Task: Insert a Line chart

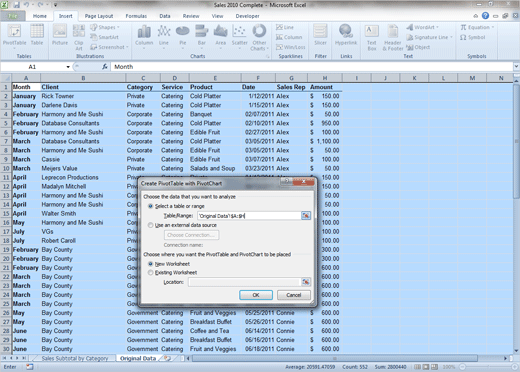Action: tap(164, 37)
